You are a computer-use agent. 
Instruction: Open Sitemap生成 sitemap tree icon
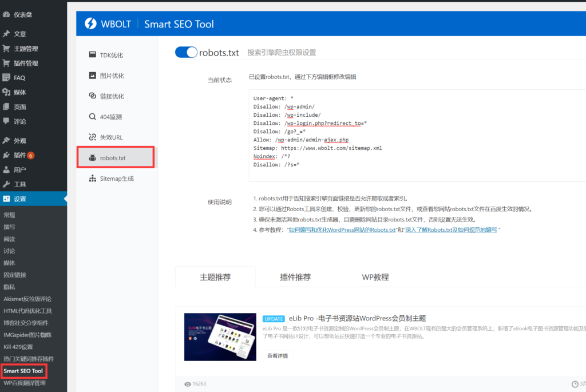tap(93, 179)
